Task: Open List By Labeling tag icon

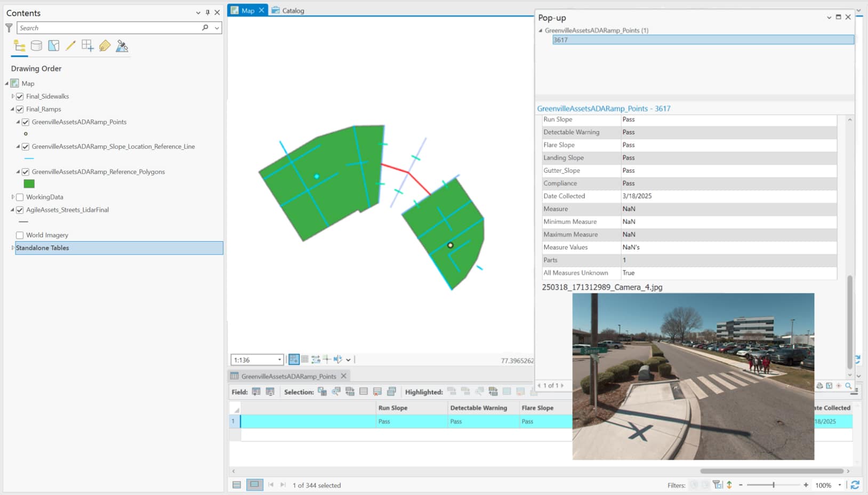Action: coord(105,46)
